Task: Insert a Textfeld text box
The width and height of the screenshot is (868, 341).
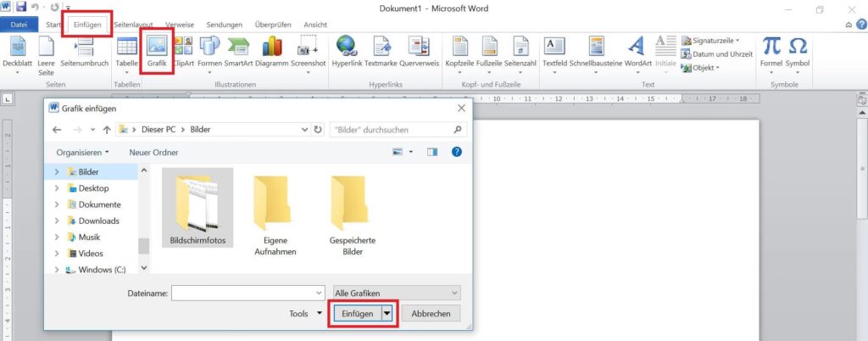Action: [x=554, y=51]
